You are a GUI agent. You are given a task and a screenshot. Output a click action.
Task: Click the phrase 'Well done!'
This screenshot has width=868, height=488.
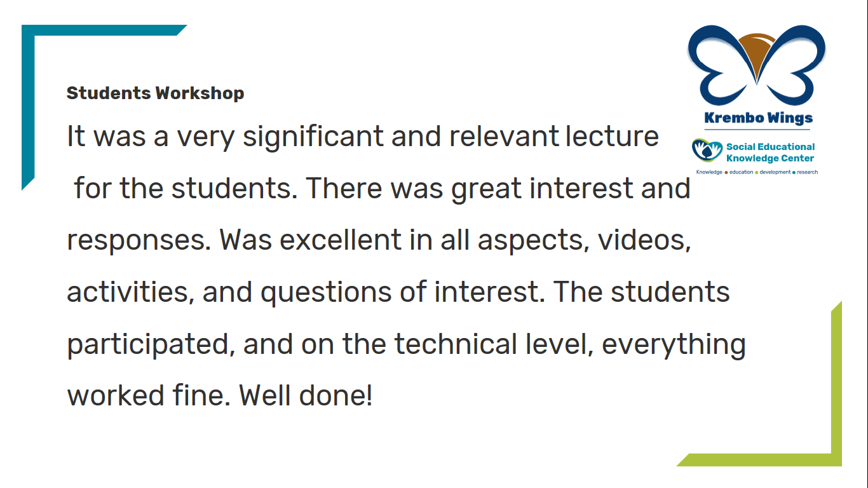pos(306,396)
